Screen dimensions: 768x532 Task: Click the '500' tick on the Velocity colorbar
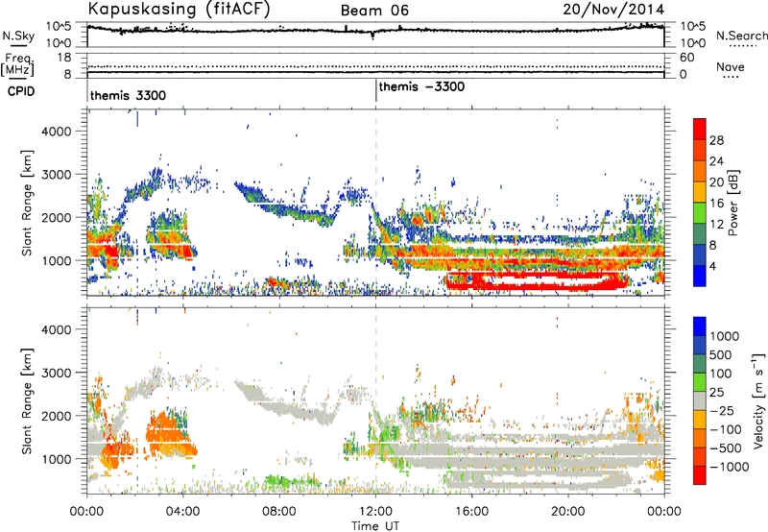click(x=721, y=355)
